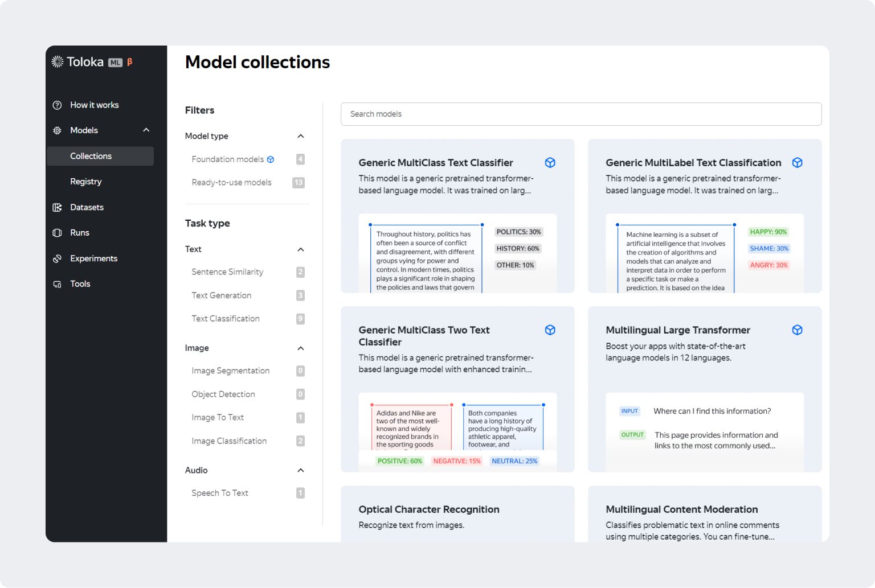Click the How it works question icon
Image resolution: width=875 pixels, height=588 pixels.
tap(57, 105)
